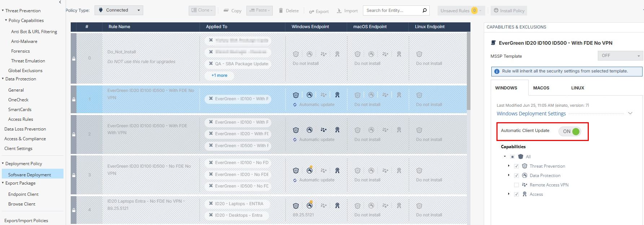Check the Remote Access VPN checkbox

coord(516,185)
